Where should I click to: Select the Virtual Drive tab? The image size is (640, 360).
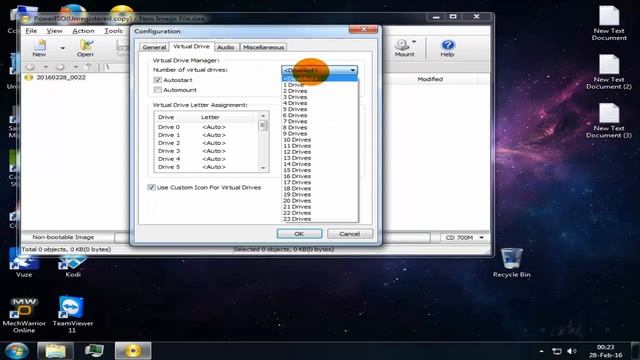pos(191,47)
